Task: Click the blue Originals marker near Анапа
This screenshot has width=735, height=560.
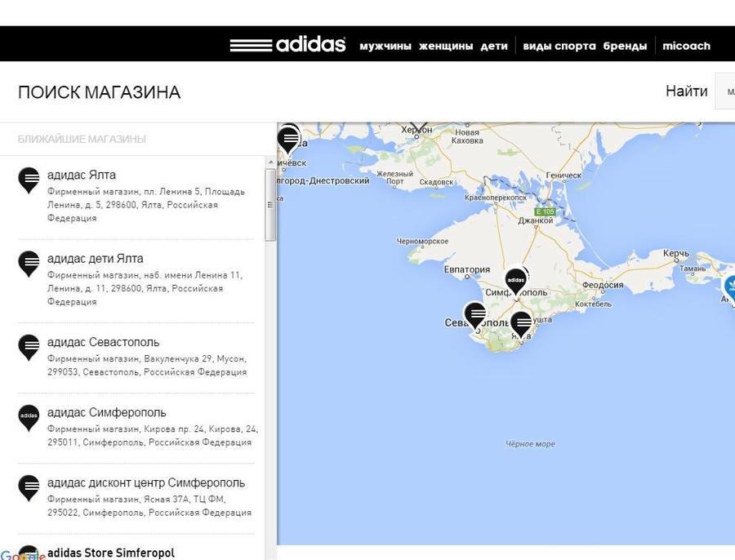Action: pos(729,289)
